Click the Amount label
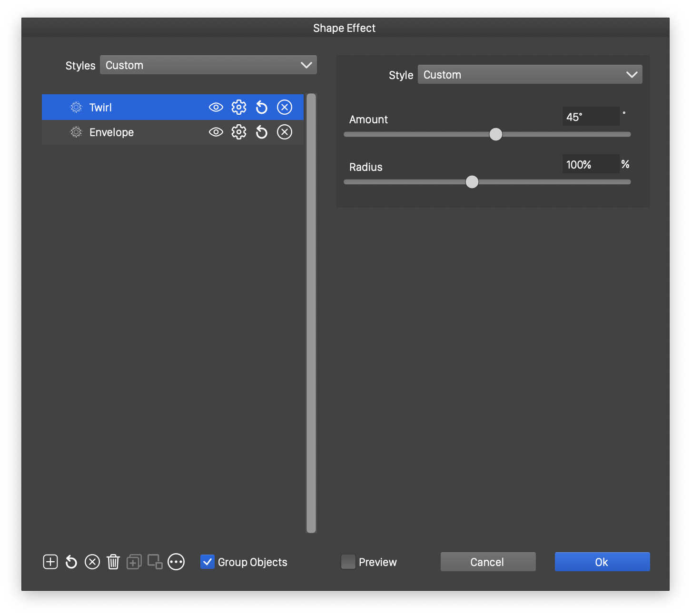 click(x=368, y=119)
